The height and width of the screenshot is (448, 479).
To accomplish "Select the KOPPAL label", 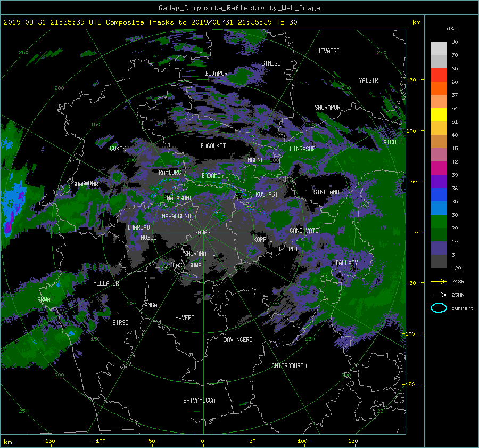I will click(263, 239).
